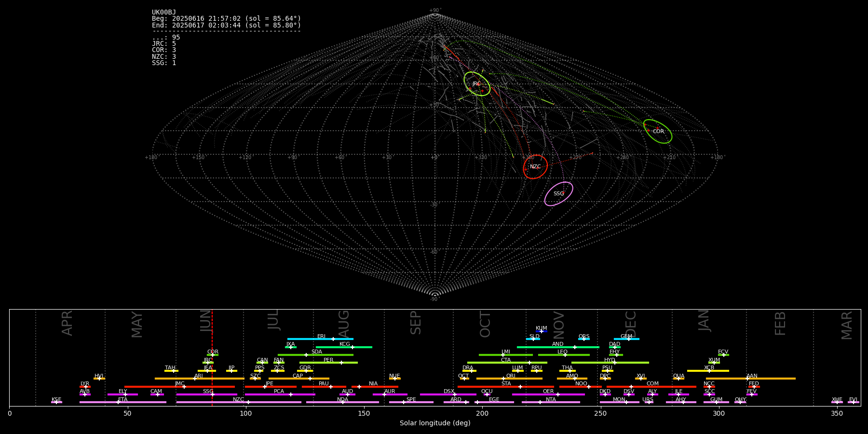Screen dimensions: 868x434
Task: Click the ORS shower label in the timeline
Action: 583,337
